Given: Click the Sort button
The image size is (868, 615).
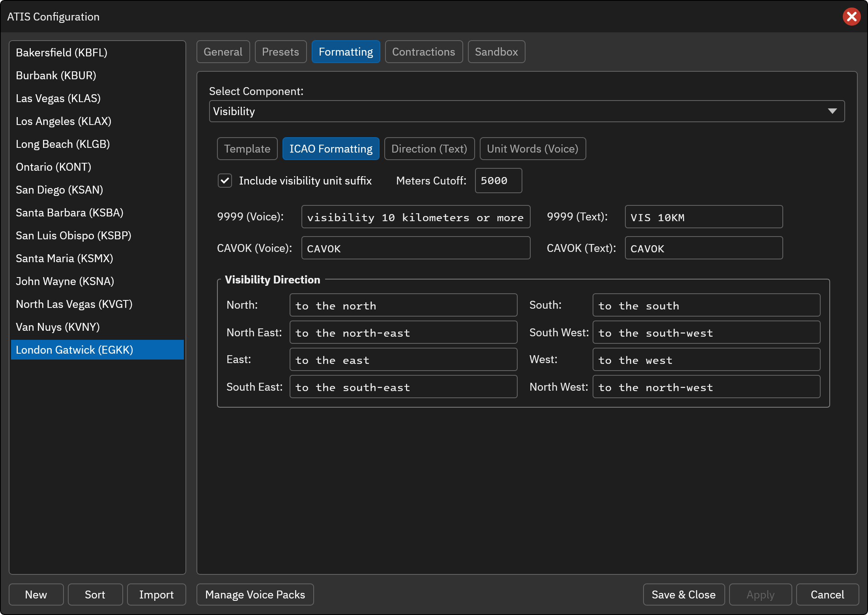Looking at the screenshot, I should pos(95,594).
